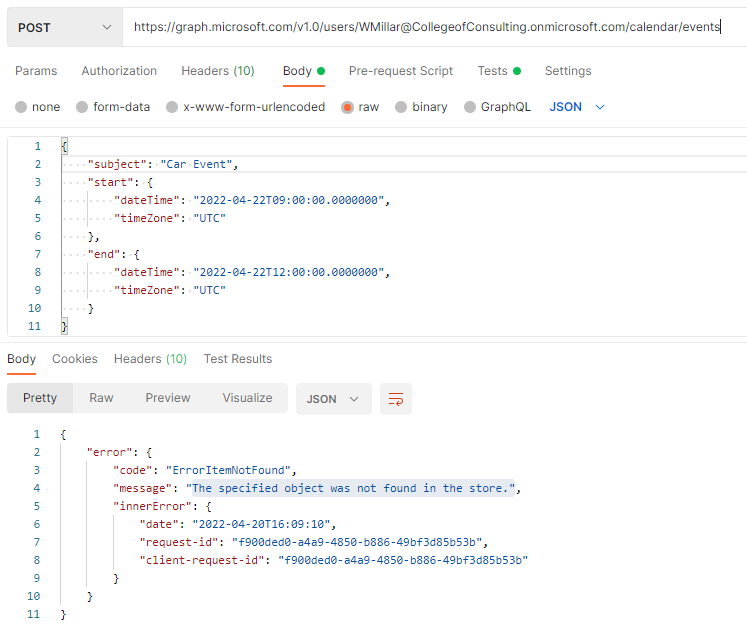747x631 pixels.
Task: Open the Test Results tab
Action: pos(238,359)
